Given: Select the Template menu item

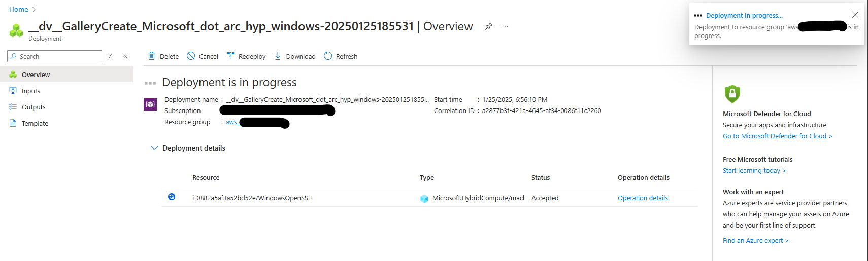Looking at the screenshot, I should (35, 124).
